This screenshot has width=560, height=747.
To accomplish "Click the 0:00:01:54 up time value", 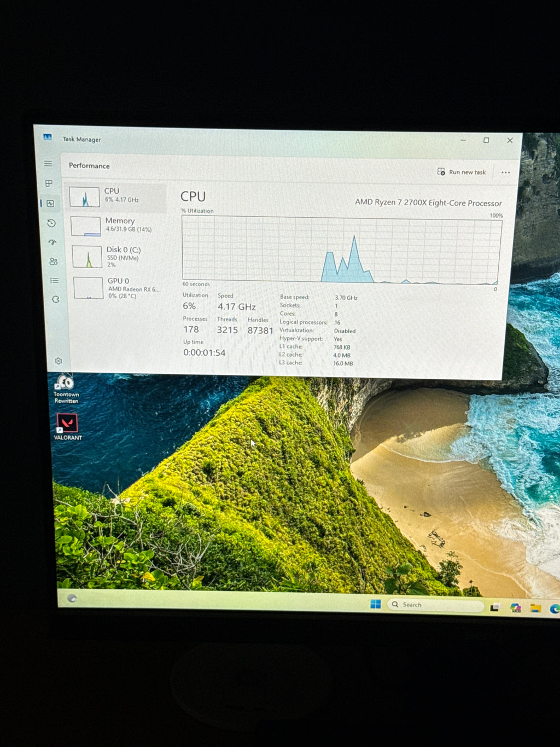I will pyautogui.click(x=205, y=353).
